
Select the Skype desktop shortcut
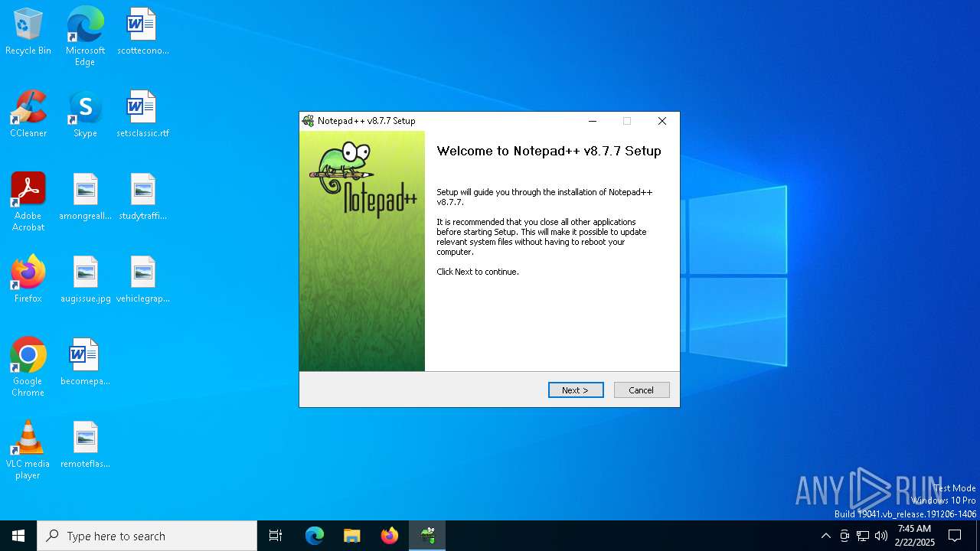[85, 115]
